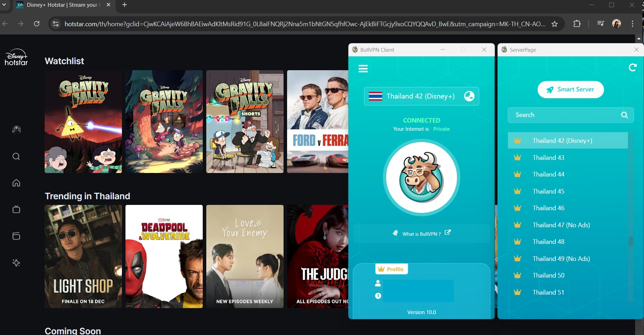
Task: Toggle VPN connection via the bull mascot button
Action: [x=421, y=178]
